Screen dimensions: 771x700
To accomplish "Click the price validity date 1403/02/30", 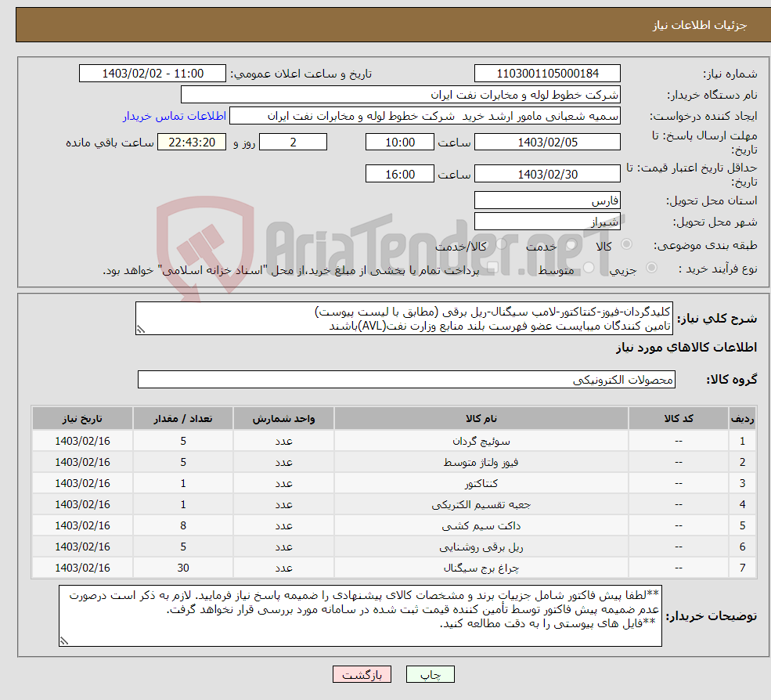I will click(x=547, y=174).
